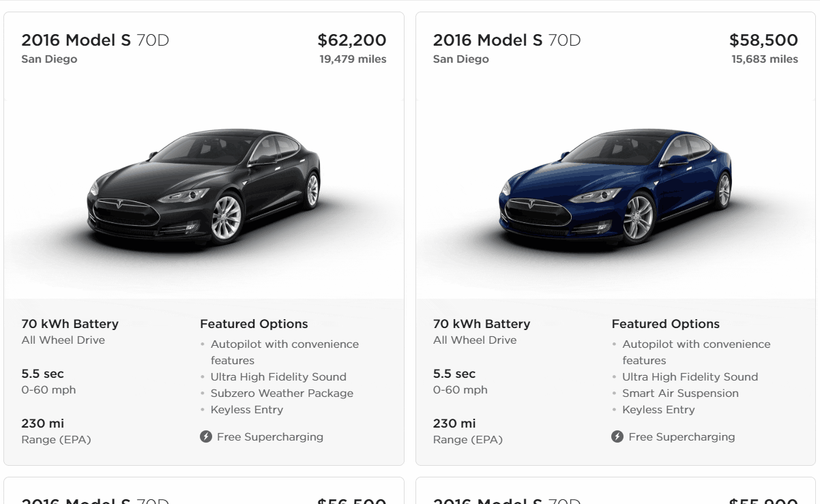Click Featured Options heading in the blue car card
Image resolution: width=820 pixels, height=504 pixels.
665,324
